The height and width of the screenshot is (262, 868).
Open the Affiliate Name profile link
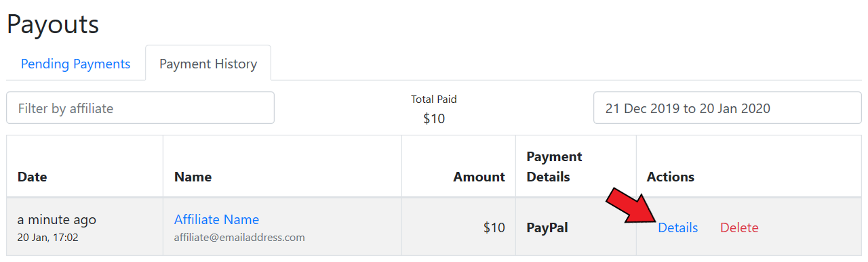(x=216, y=219)
